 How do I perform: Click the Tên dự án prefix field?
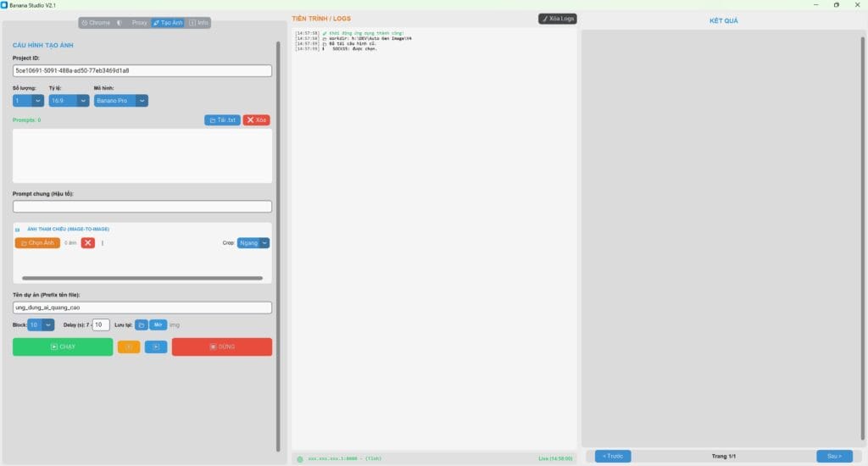(x=142, y=308)
